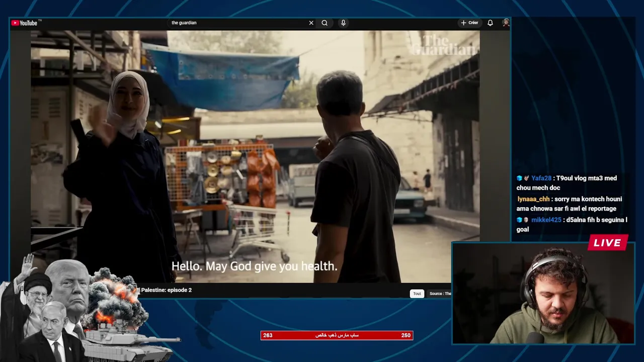Click the Yafa28 chat username

[541, 178]
